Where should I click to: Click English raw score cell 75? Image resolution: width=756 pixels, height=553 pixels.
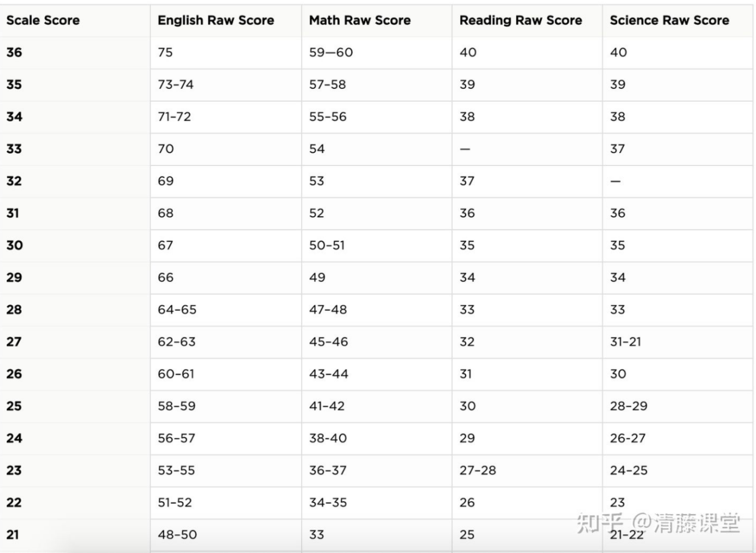tap(165, 52)
